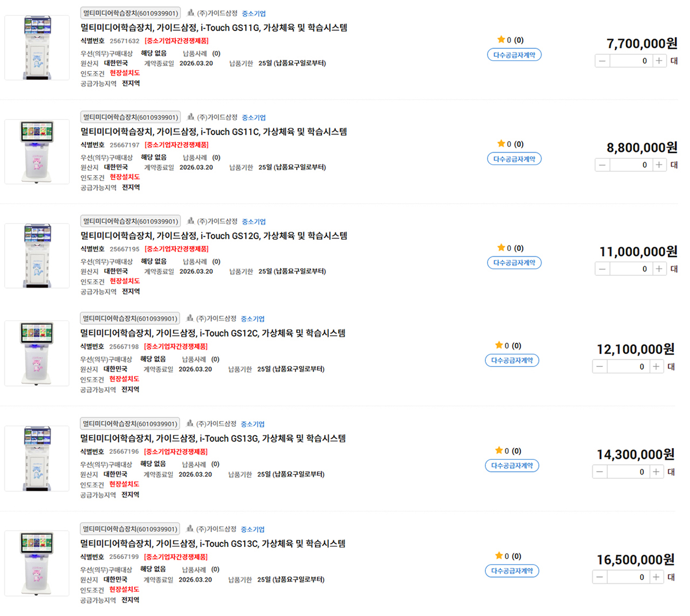Decrease quantity for the 16,500,000원 GS13C item
The height and width of the screenshot is (616, 690).
600,577
